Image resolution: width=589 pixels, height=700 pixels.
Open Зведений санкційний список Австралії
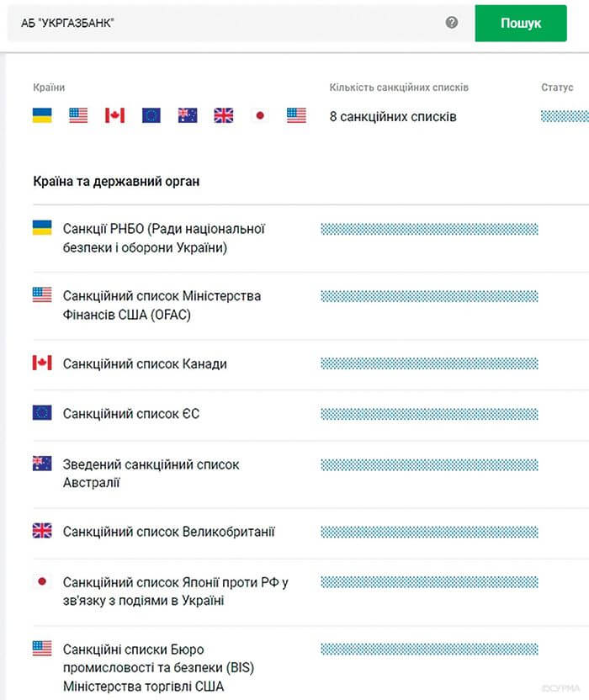click(151, 474)
